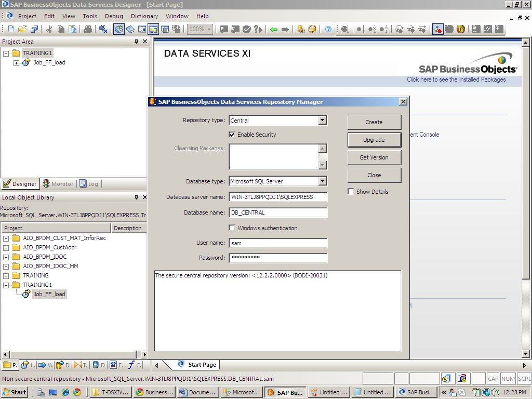Image resolution: width=532 pixels, height=399 pixels.
Task: Open the Docume... taskbar item
Action: click(x=197, y=392)
